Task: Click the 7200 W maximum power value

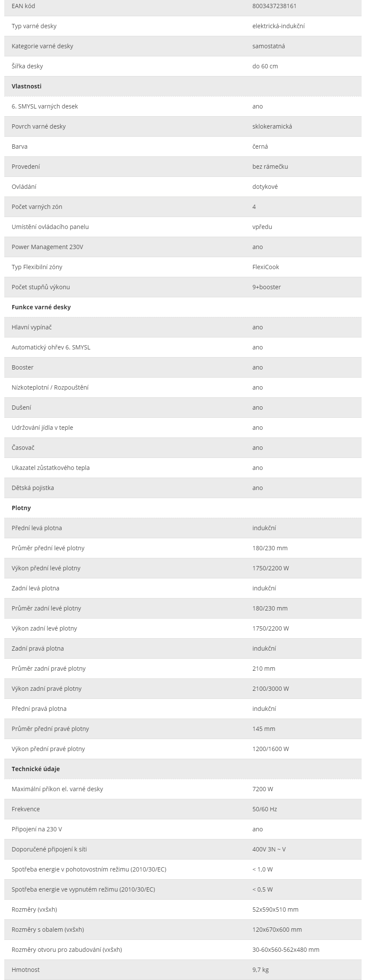Action: coord(263,789)
